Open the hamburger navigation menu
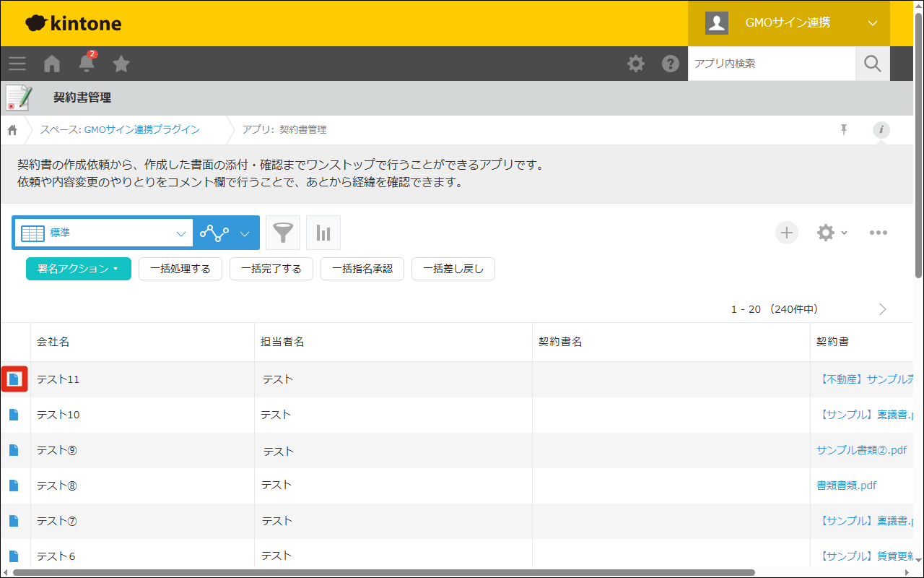Viewport: 924px width, 578px height. pos(17,64)
